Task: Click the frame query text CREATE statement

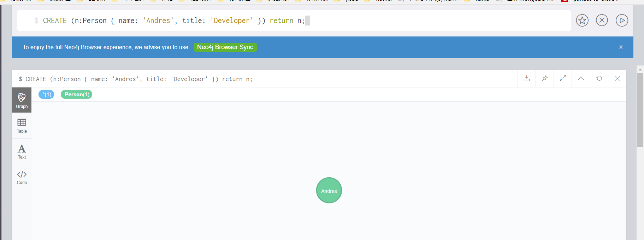Action: 136,79
